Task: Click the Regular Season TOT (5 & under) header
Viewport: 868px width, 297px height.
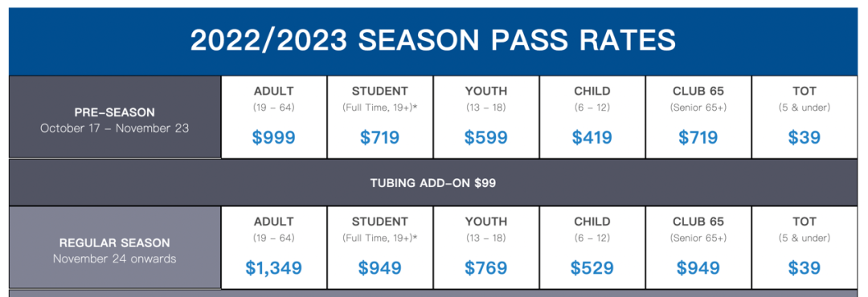Action: [x=805, y=230]
